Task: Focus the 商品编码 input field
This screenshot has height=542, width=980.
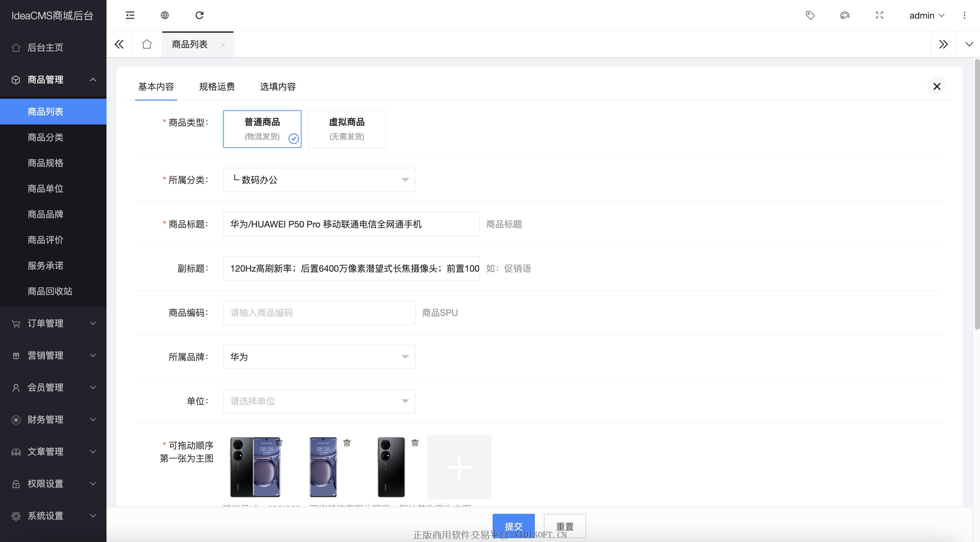Action: 319,313
